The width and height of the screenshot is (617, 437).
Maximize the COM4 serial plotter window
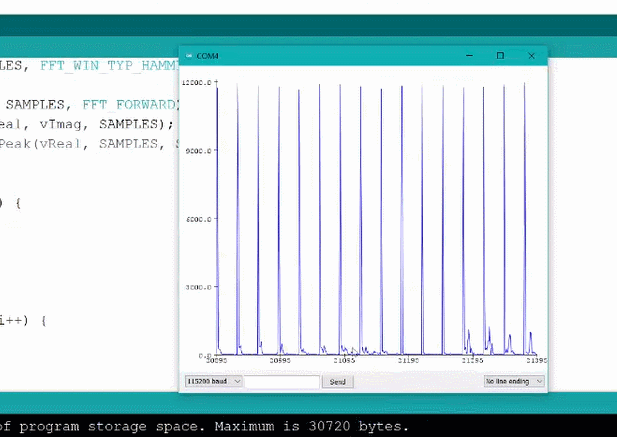point(500,55)
